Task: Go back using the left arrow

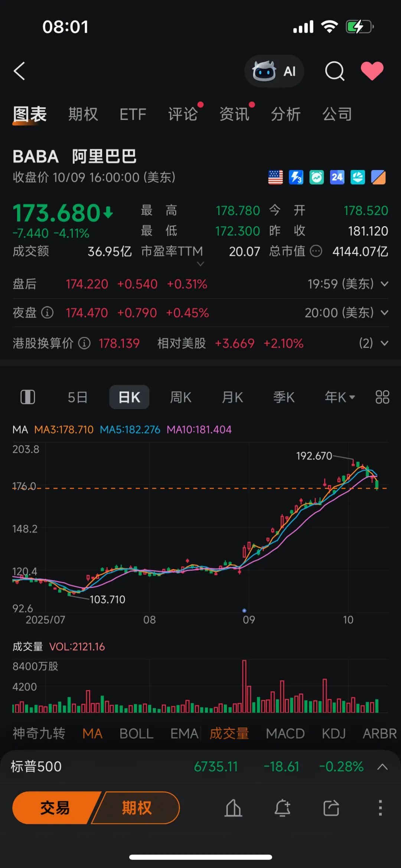Action: click(19, 71)
